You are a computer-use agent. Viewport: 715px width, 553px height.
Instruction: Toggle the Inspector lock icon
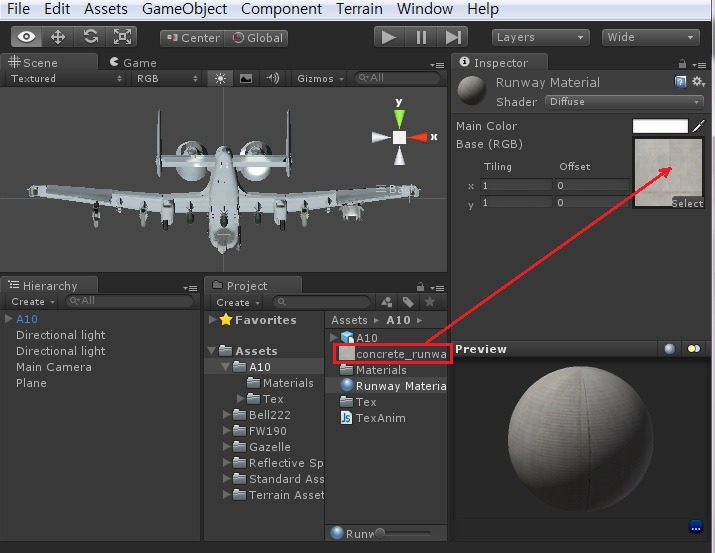[682, 64]
